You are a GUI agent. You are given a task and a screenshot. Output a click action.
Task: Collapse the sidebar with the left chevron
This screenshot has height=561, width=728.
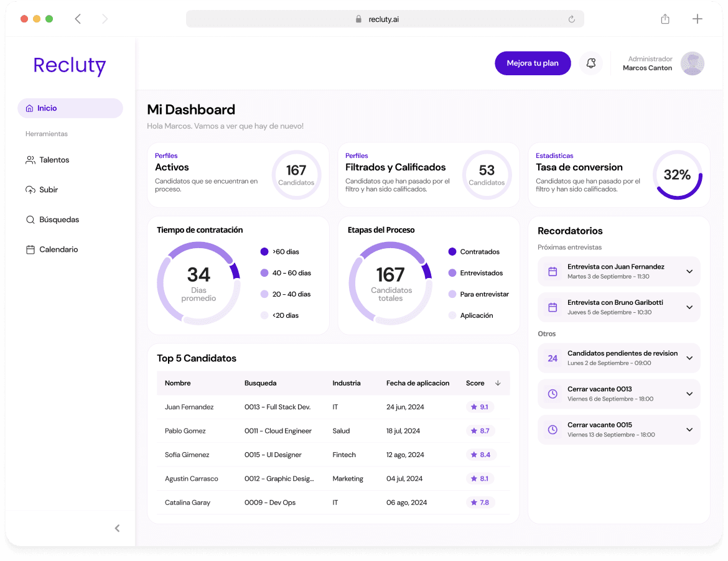(117, 528)
